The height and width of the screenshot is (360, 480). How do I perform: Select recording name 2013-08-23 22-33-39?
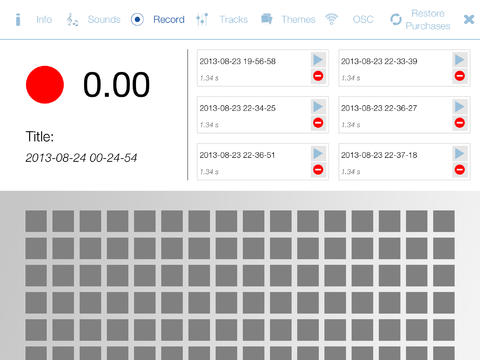tap(379, 61)
